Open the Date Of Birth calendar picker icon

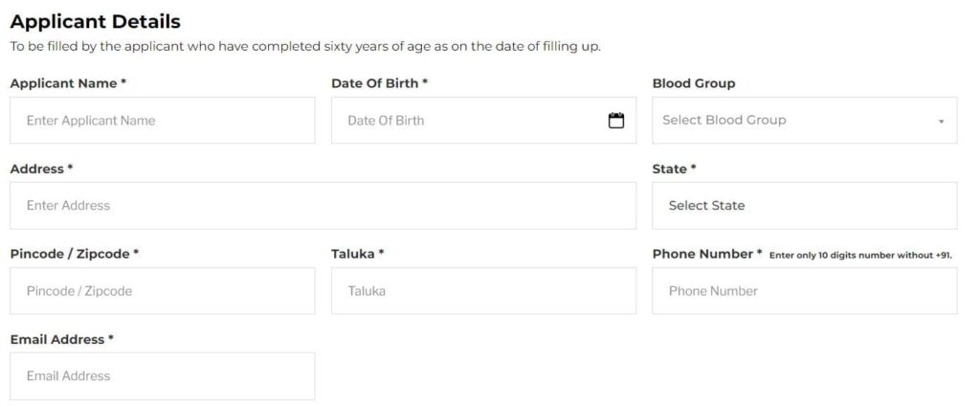click(616, 121)
